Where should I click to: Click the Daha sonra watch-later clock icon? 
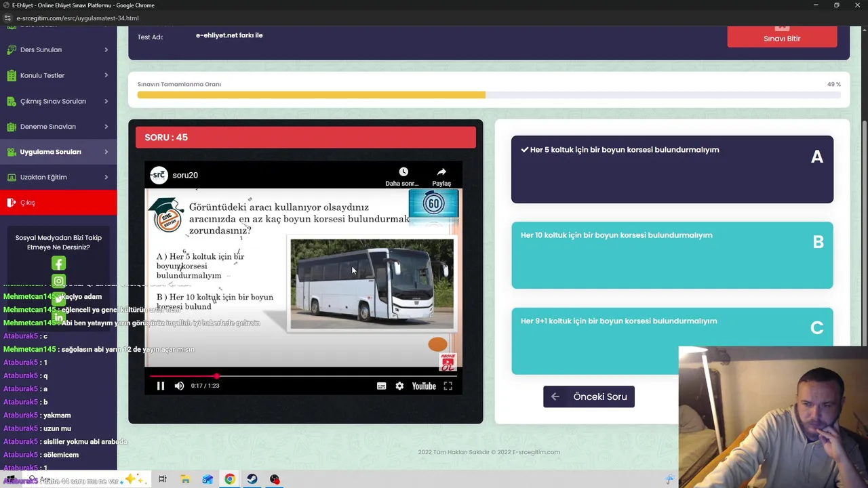[403, 172]
